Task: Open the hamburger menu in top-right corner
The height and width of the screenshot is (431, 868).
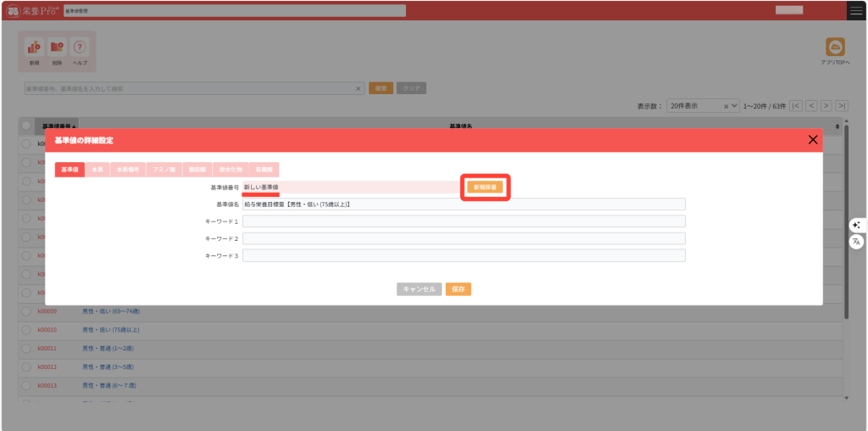Action: click(856, 10)
